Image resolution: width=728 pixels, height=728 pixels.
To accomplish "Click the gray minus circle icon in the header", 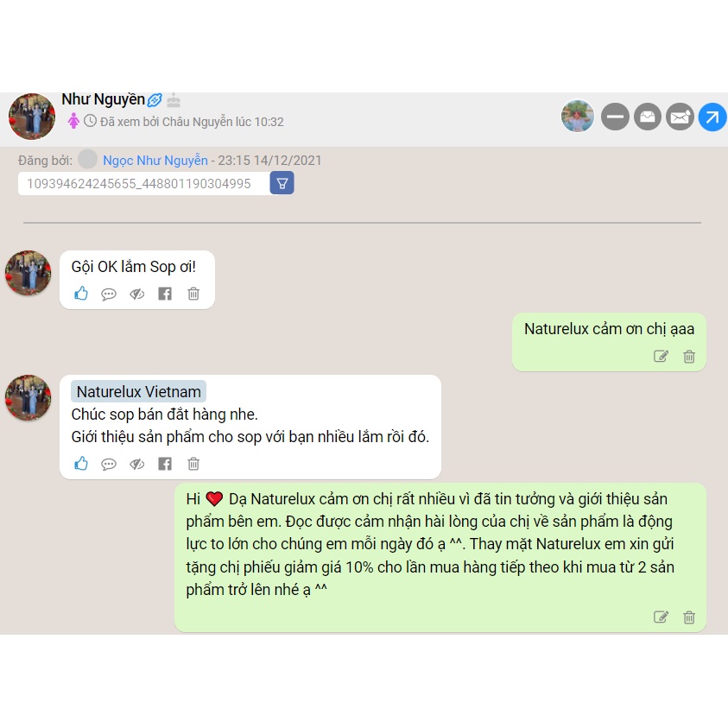I will [x=615, y=117].
